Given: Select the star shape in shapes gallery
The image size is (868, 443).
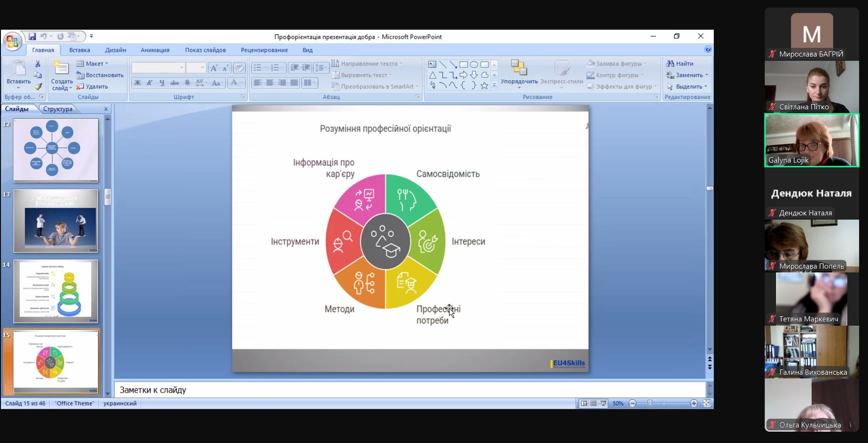Looking at the screenshot, I should point(484,86).
